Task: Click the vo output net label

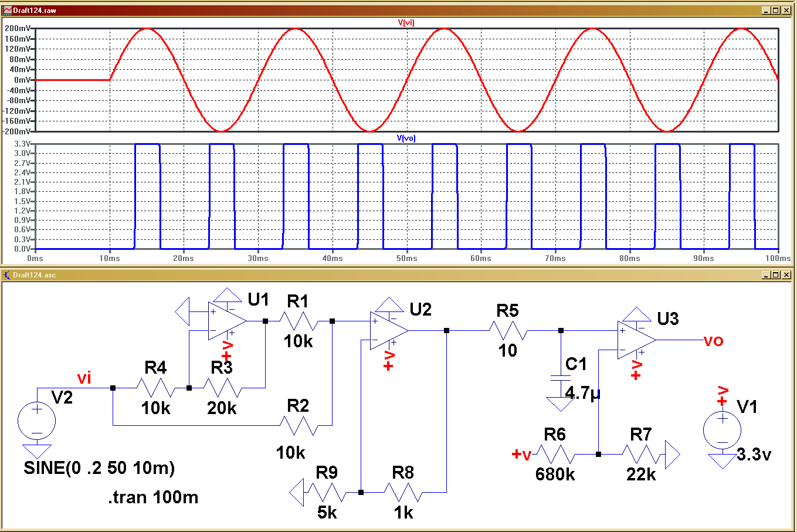Action: [714, 341]
